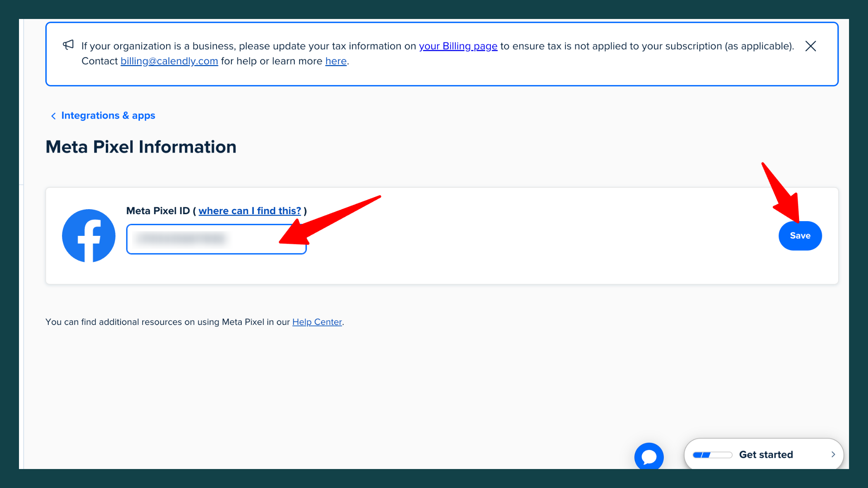Click the Get started progress bar
868x488 pixels.
tap(712, 455)
